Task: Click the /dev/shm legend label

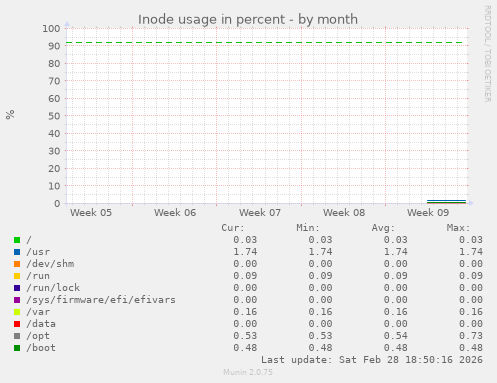Action: pos(50,264)
